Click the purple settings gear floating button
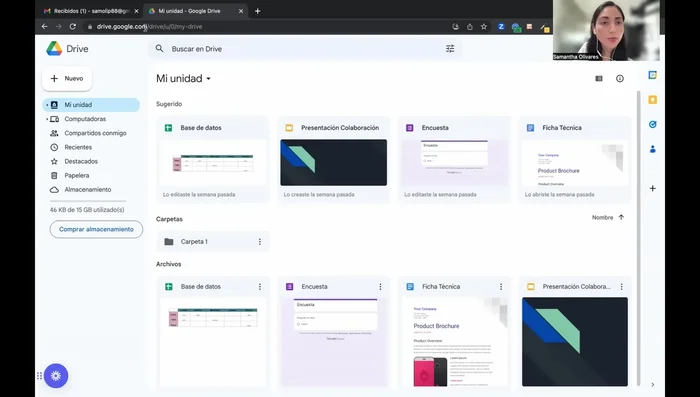Screen dimensions: 700x397 (x=56, y=376)
